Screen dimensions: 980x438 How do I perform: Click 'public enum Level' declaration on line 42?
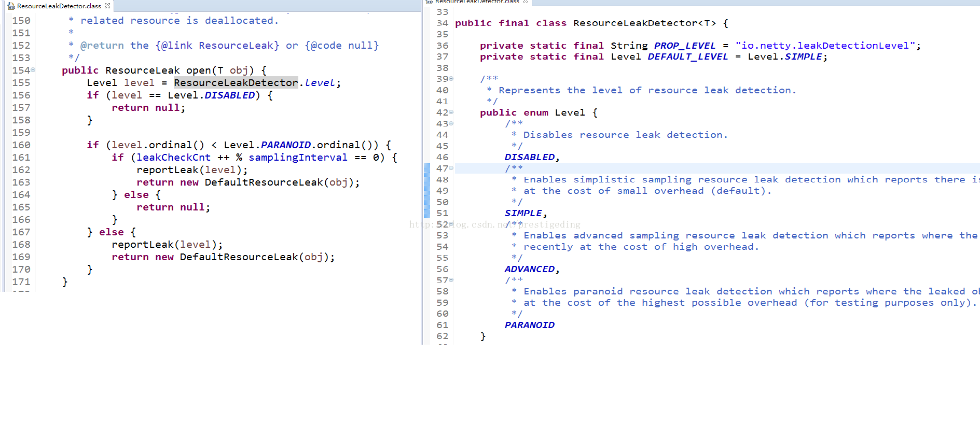532,112
